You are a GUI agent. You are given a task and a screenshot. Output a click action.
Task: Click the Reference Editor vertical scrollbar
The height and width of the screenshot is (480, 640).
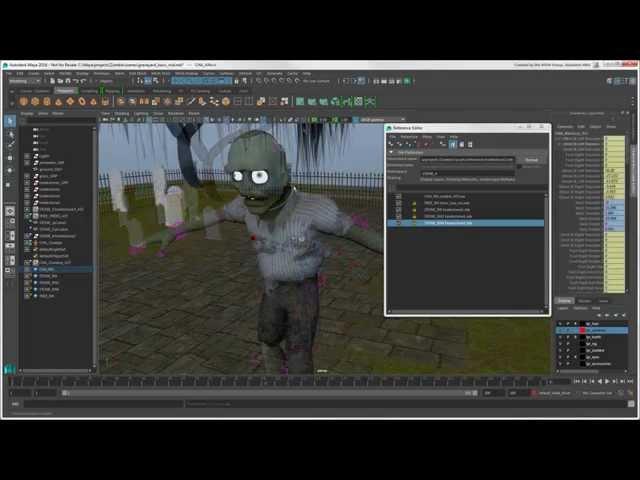(x=546, y=251)
